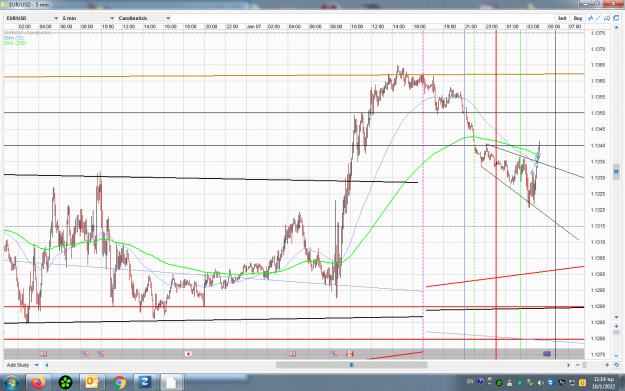Click the vertical price scrollbar thumb
625x391 pixels.
[x=616, y=172]
